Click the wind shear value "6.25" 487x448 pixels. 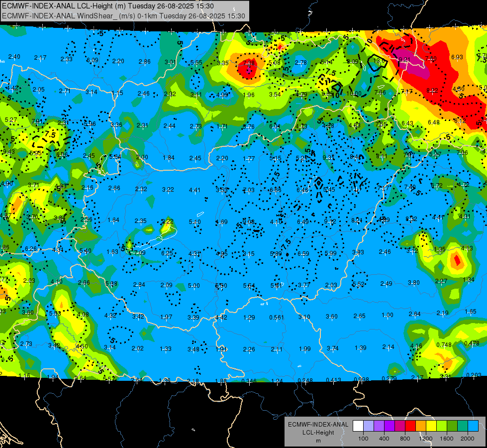(167, 253)
